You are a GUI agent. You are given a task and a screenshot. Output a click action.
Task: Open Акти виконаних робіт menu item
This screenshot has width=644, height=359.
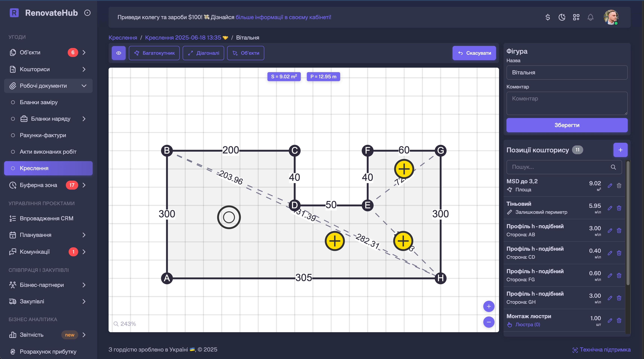[x=48, y=152]
